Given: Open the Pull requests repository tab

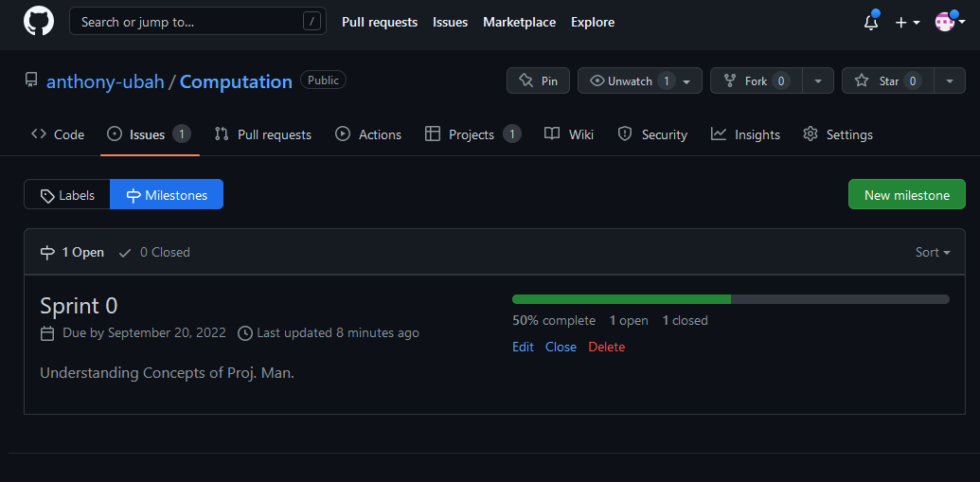Looking at the screenshot, I should [x=263, y=134].
